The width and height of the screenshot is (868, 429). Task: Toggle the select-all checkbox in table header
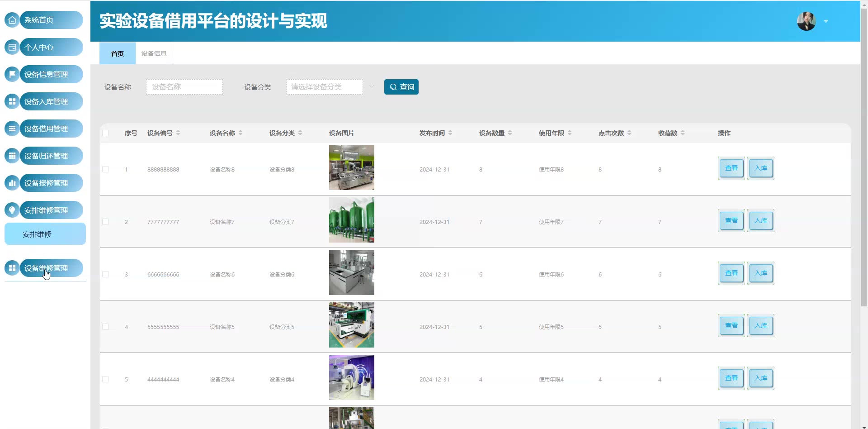coord(105,133)
